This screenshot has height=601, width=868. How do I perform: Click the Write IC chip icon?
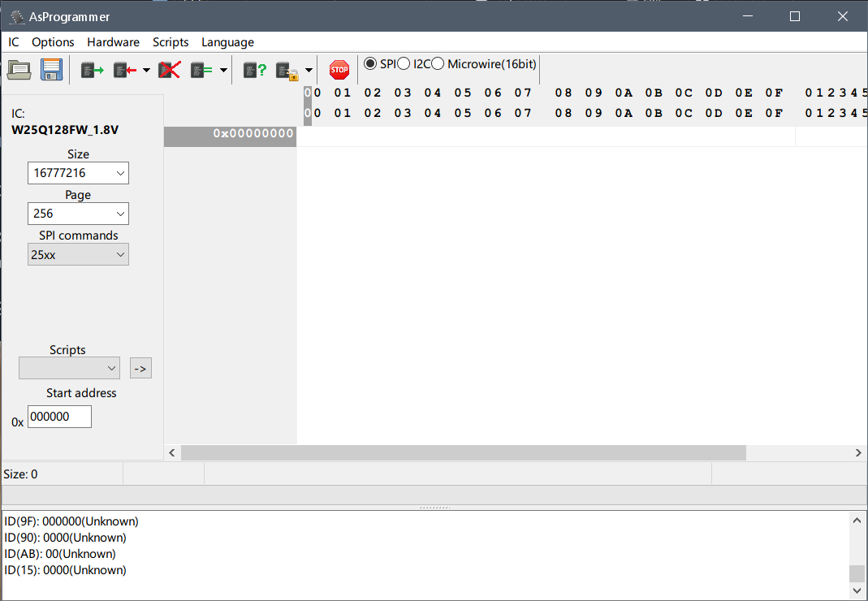tap(125, 70)
